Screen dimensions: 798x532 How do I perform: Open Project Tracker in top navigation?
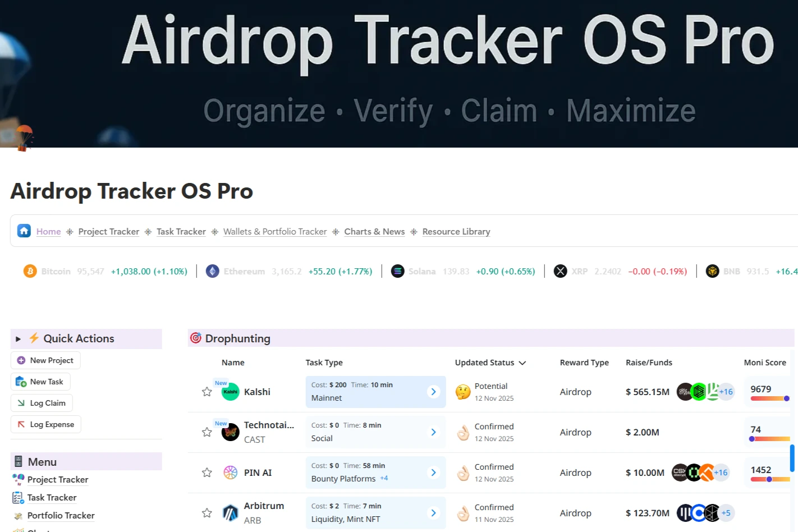click(x=108, y=232)
